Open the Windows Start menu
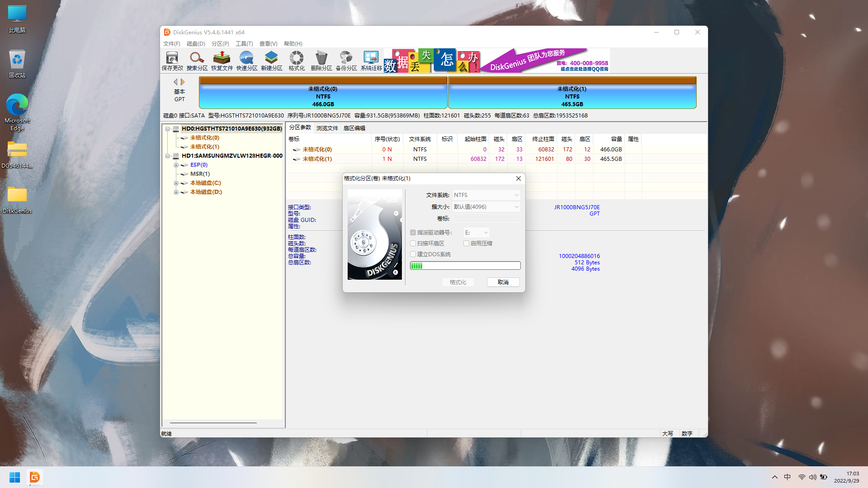Image resolution: width=868 pixels, height=488 pixels. pos(14,478)
